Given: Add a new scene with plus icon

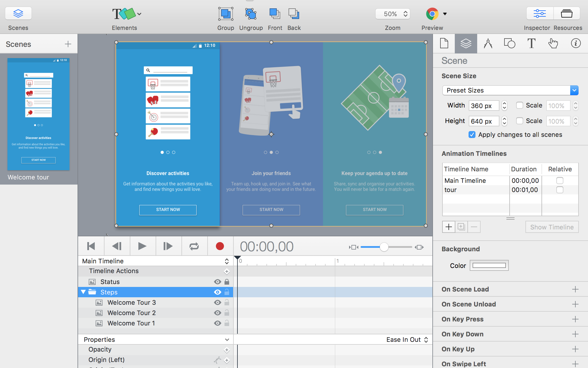Looking at the screenshot, I should click(68, 44).
